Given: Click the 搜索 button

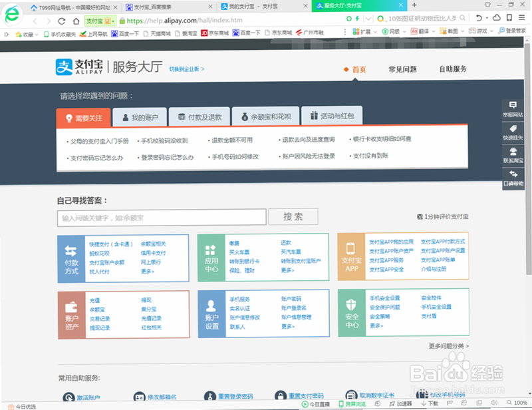Looking at the screenshot, I should point(293,216).
